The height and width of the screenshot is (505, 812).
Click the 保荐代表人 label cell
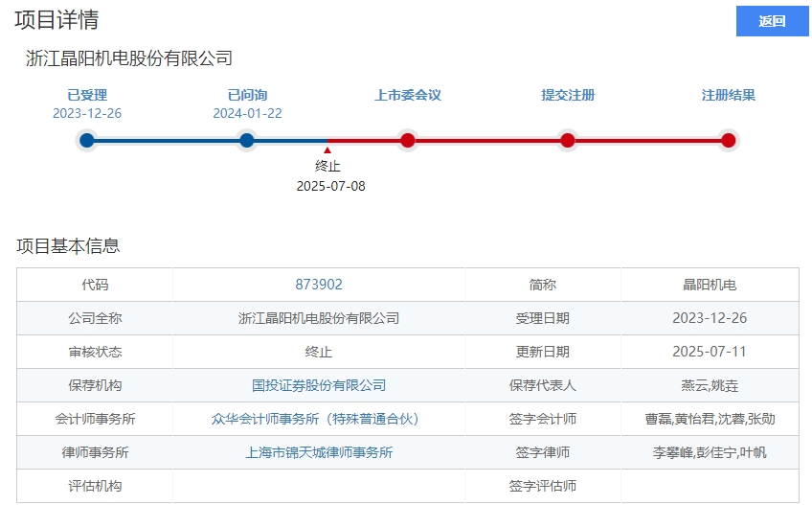(x=543, y=385)
